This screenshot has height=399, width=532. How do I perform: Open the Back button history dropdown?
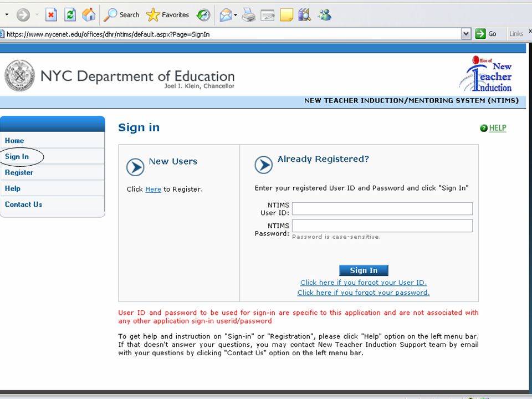[x=7, y=15]
